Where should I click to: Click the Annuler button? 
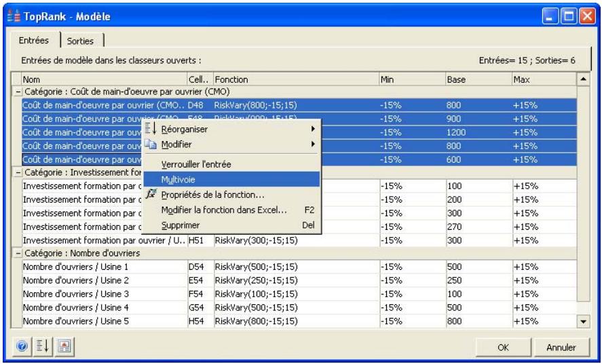click(x=561, y=347)
